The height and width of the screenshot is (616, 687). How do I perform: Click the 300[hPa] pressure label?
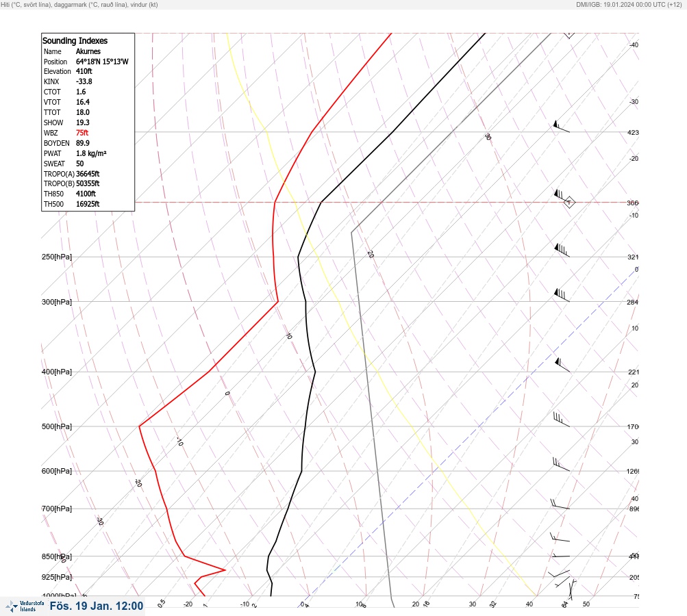click(x=57, y=302)
